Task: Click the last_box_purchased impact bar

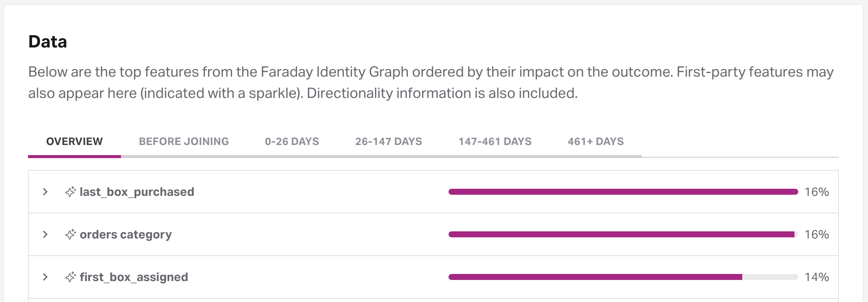Action: pos(623,192)
